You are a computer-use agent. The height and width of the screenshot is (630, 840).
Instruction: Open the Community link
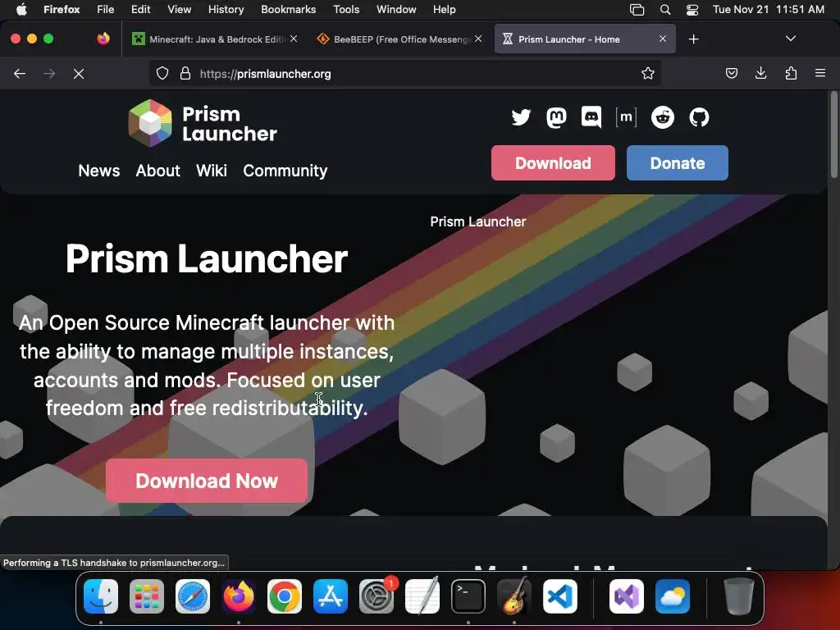[x=285, y=171]
